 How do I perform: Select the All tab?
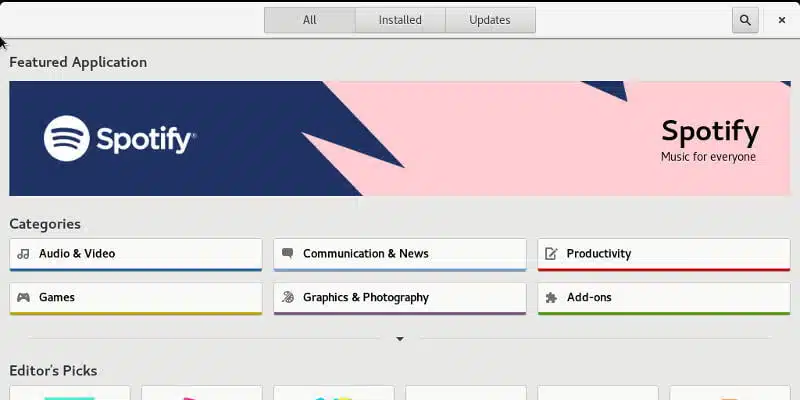coord(310,20)
